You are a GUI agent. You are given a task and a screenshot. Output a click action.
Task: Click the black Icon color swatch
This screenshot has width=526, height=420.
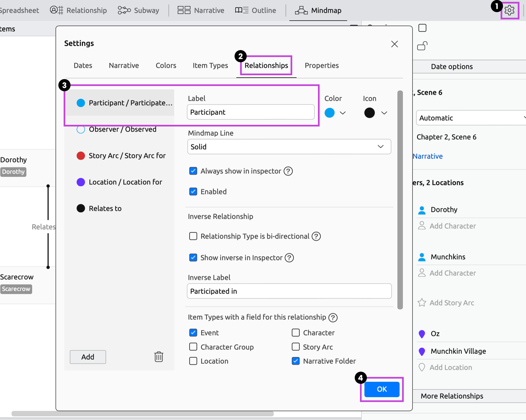(370, 113)
